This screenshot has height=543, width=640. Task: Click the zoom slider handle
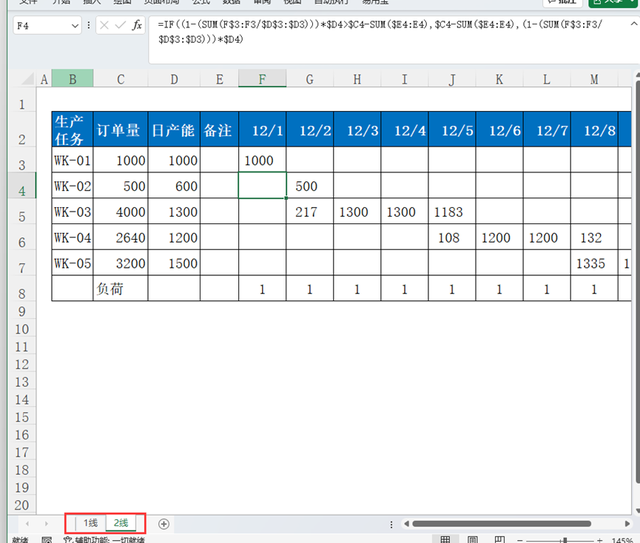point(565,540)
